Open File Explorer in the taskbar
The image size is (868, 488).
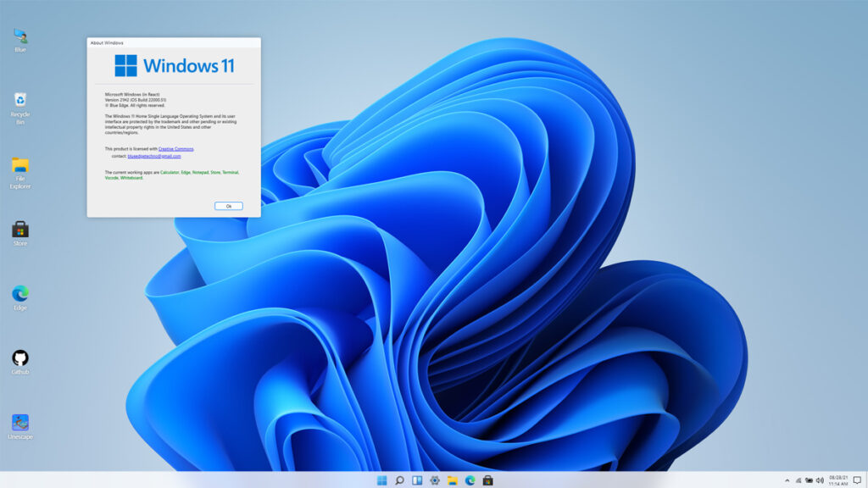(x=453, y=480)
